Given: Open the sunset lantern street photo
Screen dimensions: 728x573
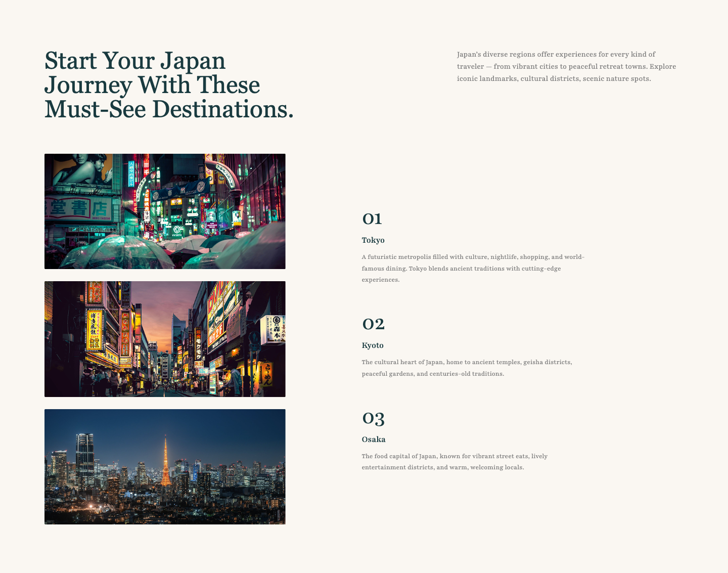Looking at the screenshot, I should [x=165, y=339].
